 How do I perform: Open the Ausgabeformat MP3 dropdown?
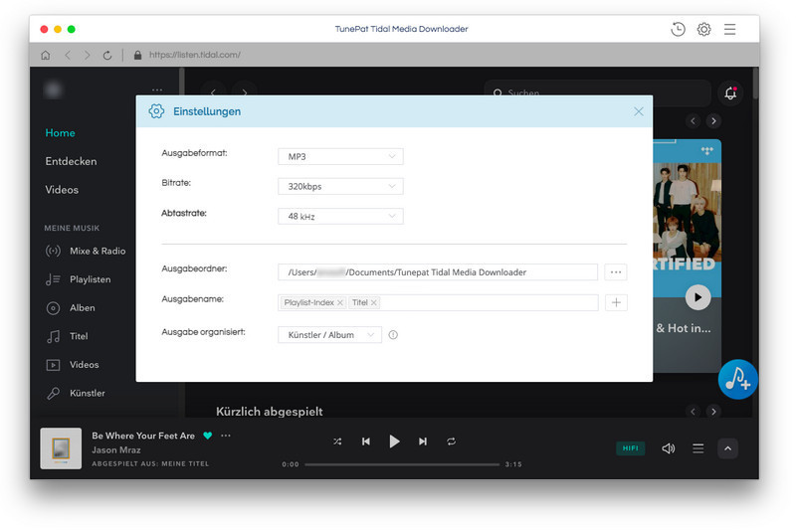tap(340, 157)
